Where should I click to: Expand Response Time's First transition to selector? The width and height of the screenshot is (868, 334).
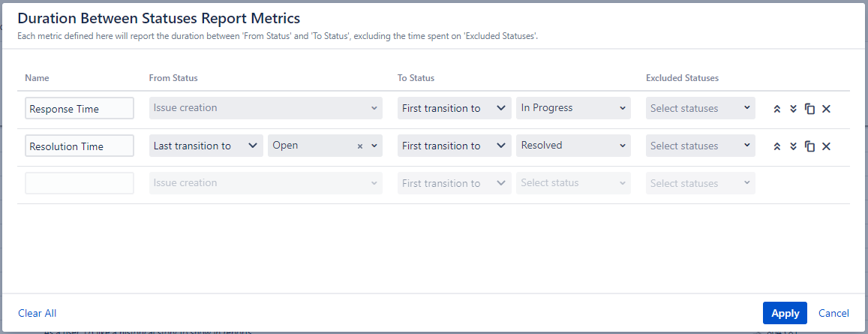[454, 108]
